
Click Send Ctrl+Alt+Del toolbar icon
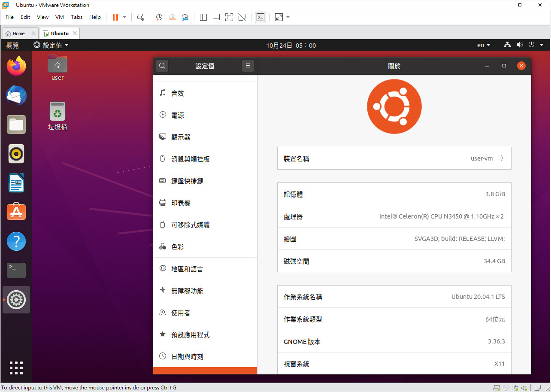141,17
